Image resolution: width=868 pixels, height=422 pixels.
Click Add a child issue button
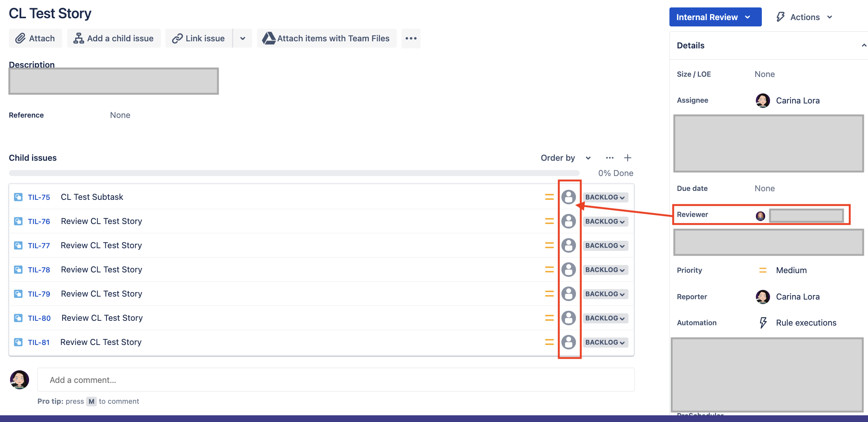tap(114, 38)
